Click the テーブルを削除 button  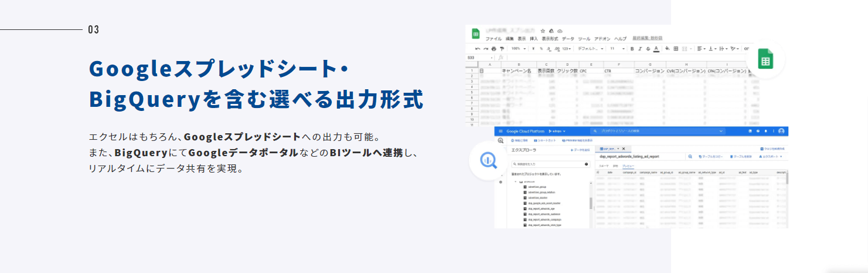741,157
